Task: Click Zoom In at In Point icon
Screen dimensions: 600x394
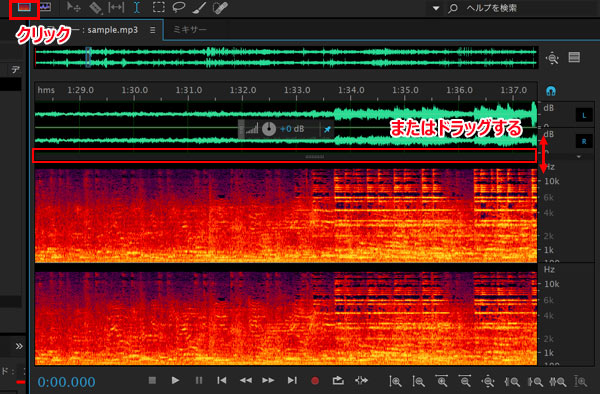Action: click(x=512, y=381)
